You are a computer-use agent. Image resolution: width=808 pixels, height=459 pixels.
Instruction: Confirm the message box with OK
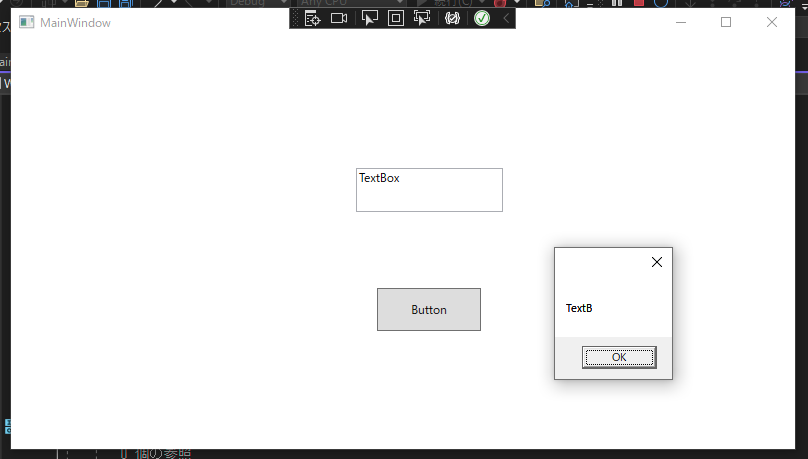tap(619, 357)
